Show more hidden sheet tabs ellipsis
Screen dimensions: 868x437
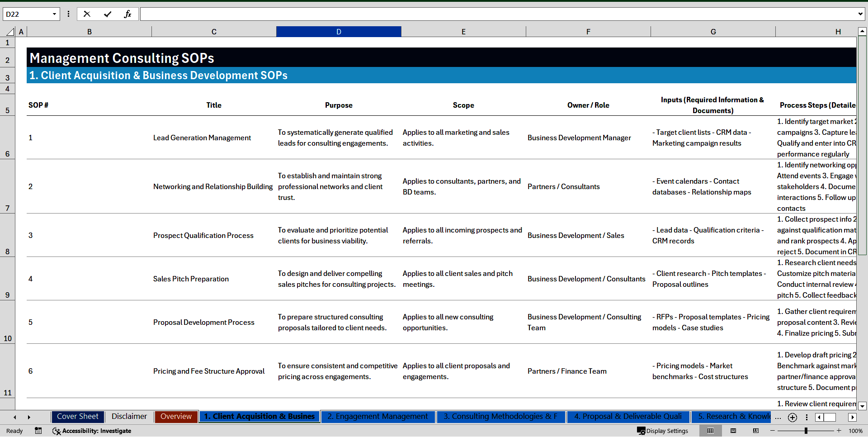coord(778,417)
